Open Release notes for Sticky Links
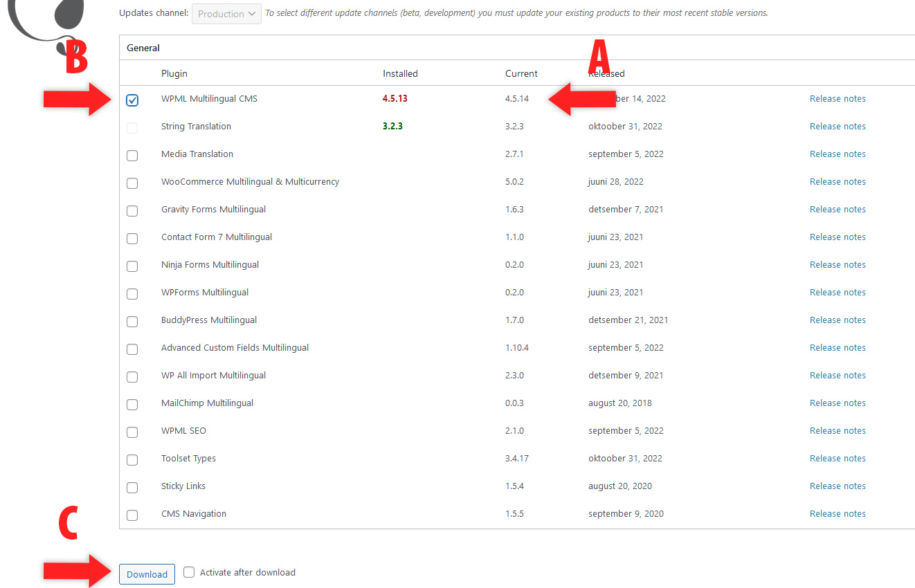 pos(837,486)
